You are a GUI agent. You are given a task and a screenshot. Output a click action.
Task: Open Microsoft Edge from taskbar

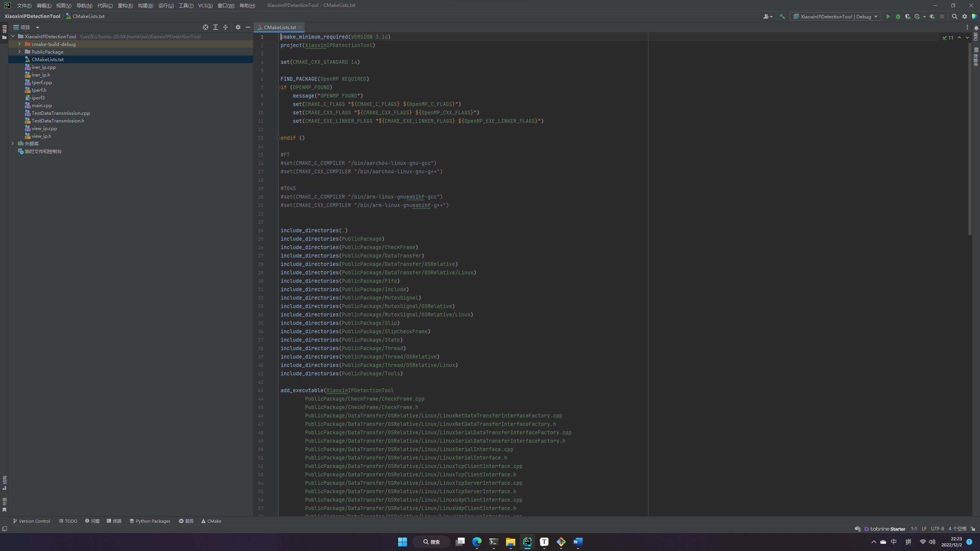[x=477, y=542]
